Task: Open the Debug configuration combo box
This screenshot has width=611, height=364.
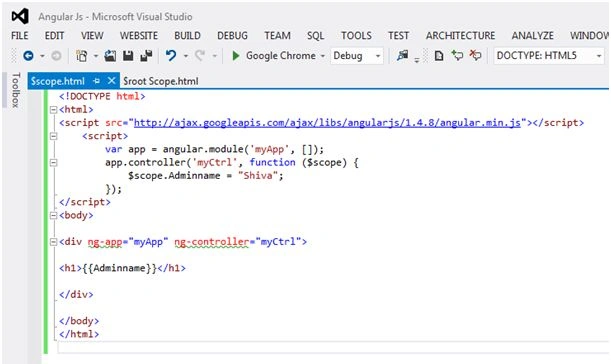Action: click(357, 56)
